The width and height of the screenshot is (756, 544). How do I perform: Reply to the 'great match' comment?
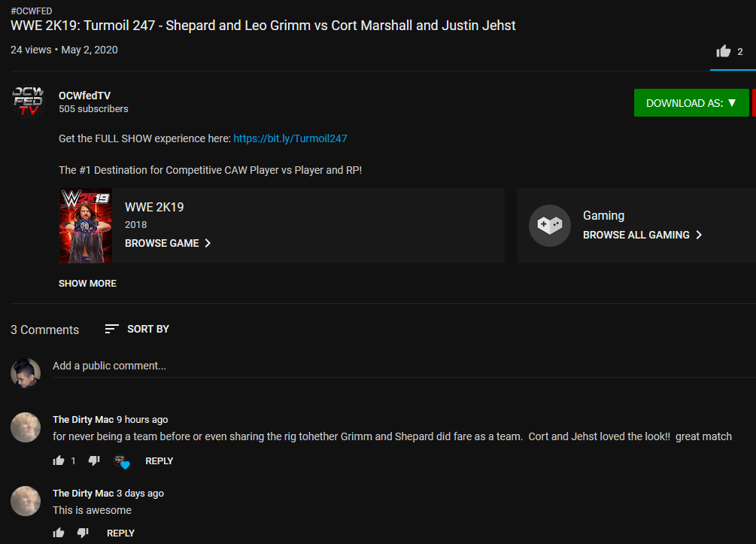pos(159,461)
